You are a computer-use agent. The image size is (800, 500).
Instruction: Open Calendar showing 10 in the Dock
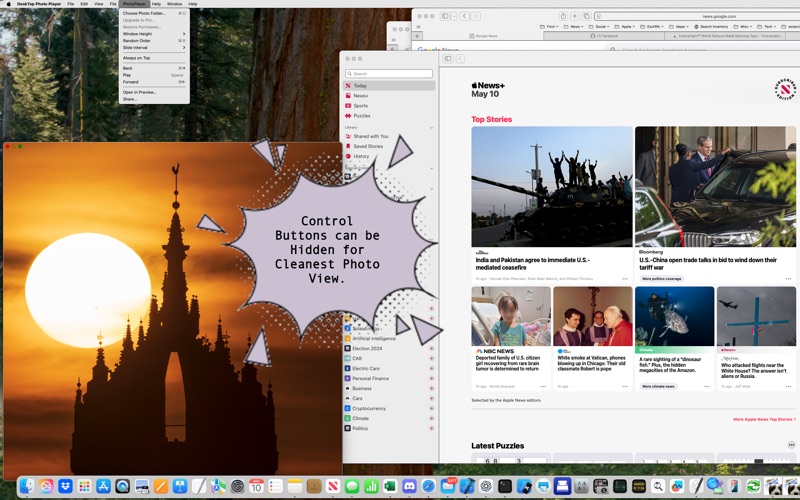256,486
